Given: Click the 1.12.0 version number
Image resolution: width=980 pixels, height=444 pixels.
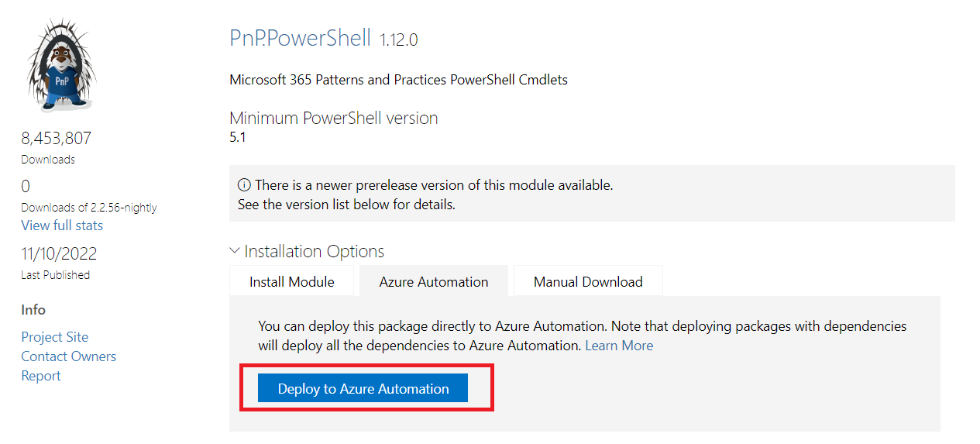Looking at the screenshot, I should (x=399, y=40).
